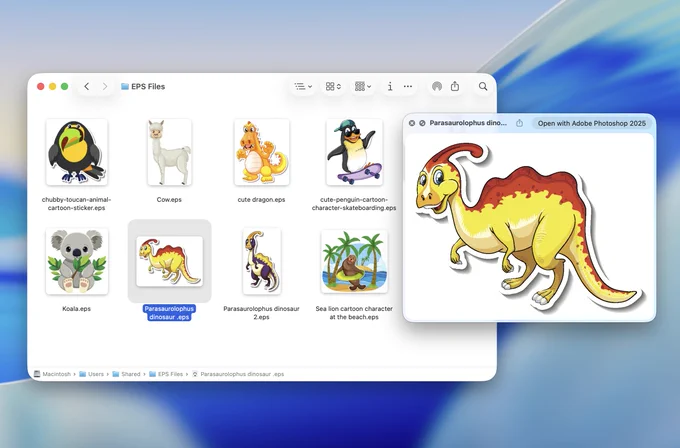Image resolution: width=680 pixels, height=448 pixels.
Task: Open the group-by grid dropdown
Action: coord(363,86)
